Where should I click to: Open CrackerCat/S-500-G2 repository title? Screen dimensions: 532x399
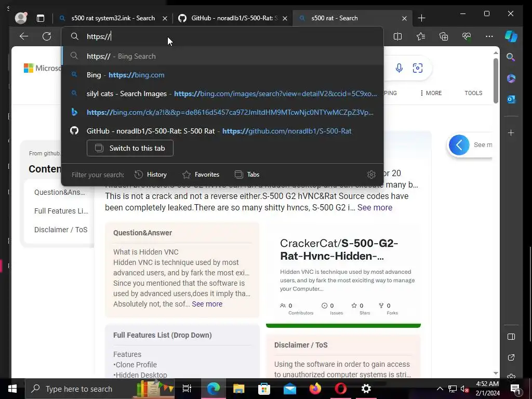pos(339,249)
